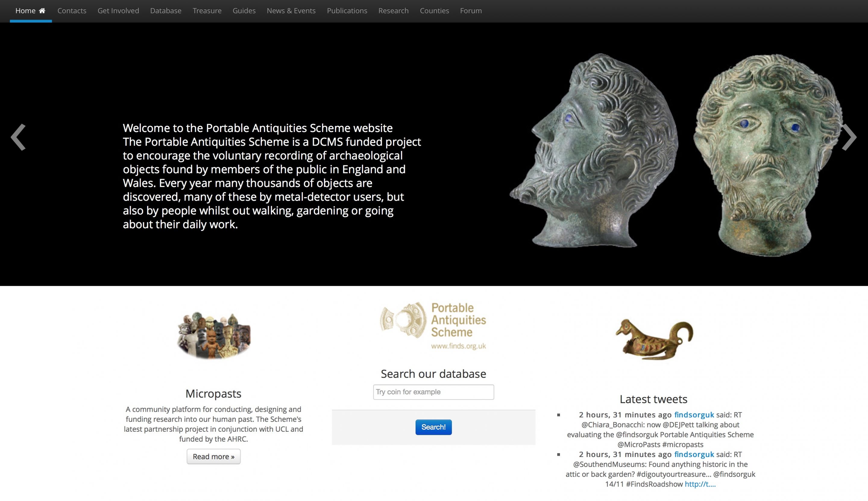Go to previous carousel slide arrow

(18, 137)
